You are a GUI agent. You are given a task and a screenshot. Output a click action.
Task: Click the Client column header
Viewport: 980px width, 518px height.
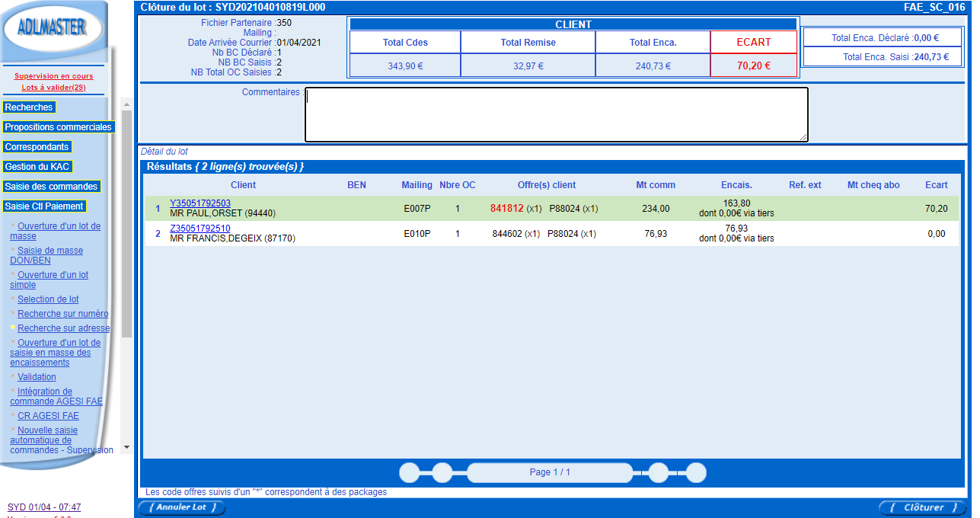click(244, 185)
